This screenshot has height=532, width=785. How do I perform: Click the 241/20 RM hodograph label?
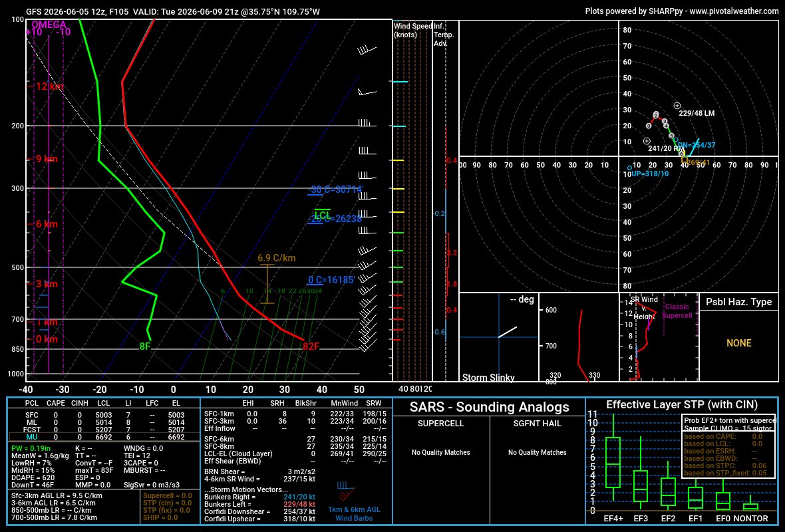pos(666,149)
